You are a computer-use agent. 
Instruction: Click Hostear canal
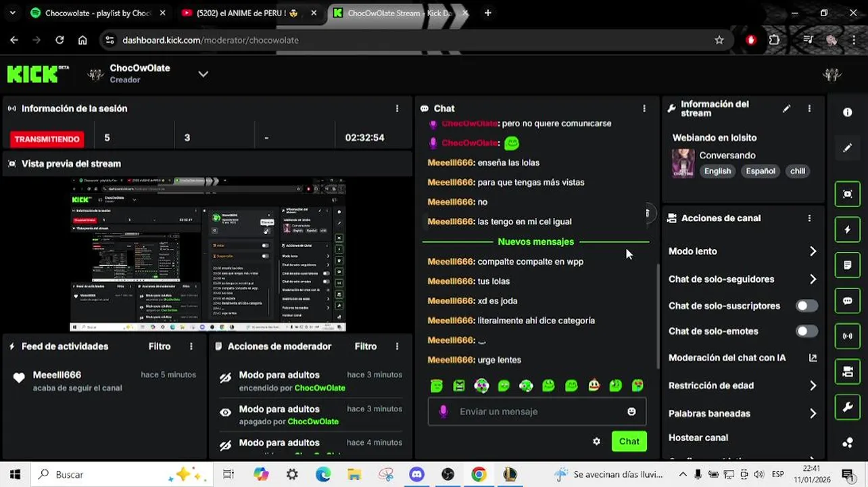pyautogui.click(x=698, y=438)
